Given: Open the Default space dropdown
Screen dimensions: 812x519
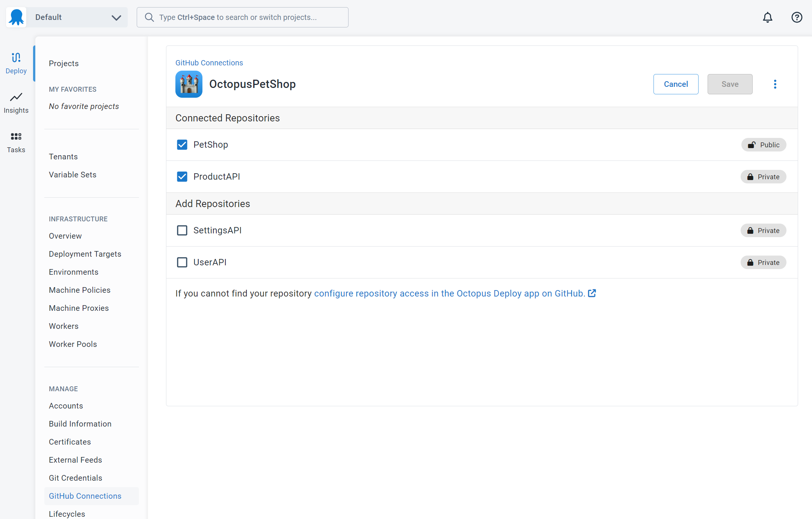Looking at the screenshot, I should click(78, 17).
